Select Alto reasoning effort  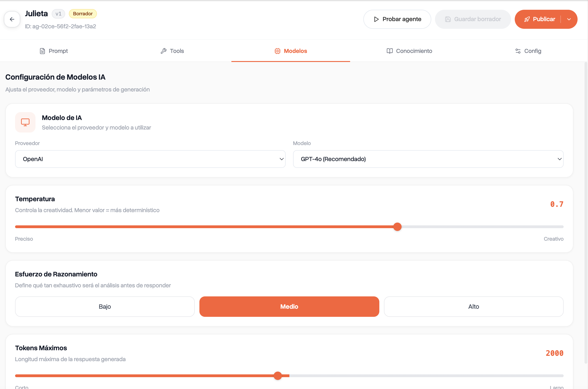click(x=473, y=306)
